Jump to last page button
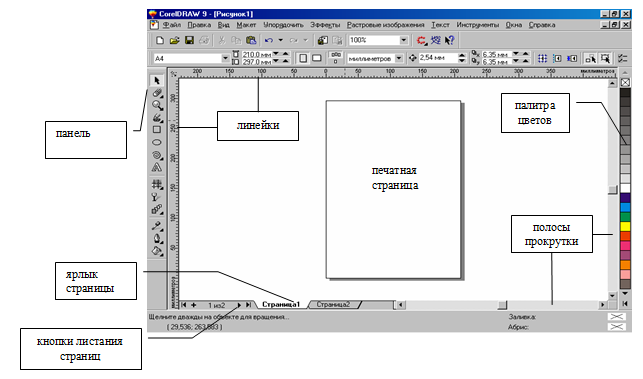 point(248,305)
